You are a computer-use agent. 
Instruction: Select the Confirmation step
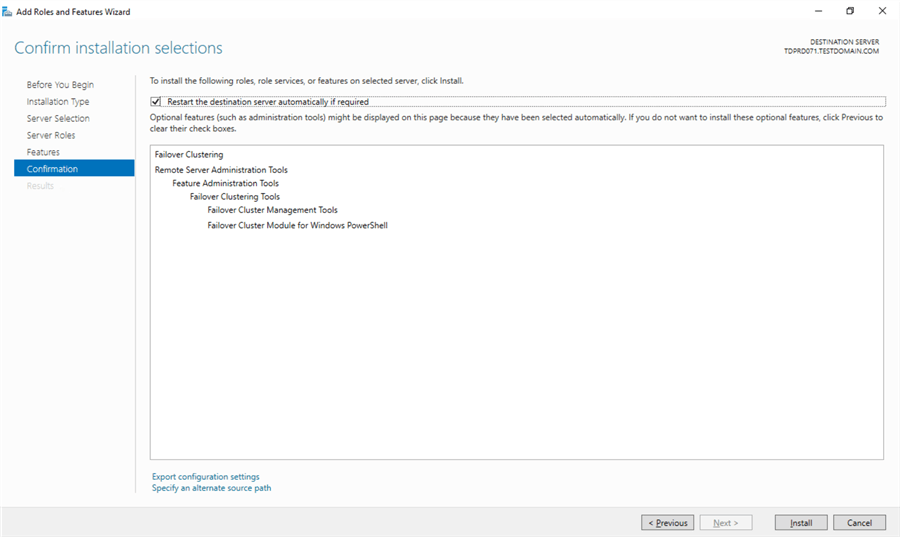point(74,169)
